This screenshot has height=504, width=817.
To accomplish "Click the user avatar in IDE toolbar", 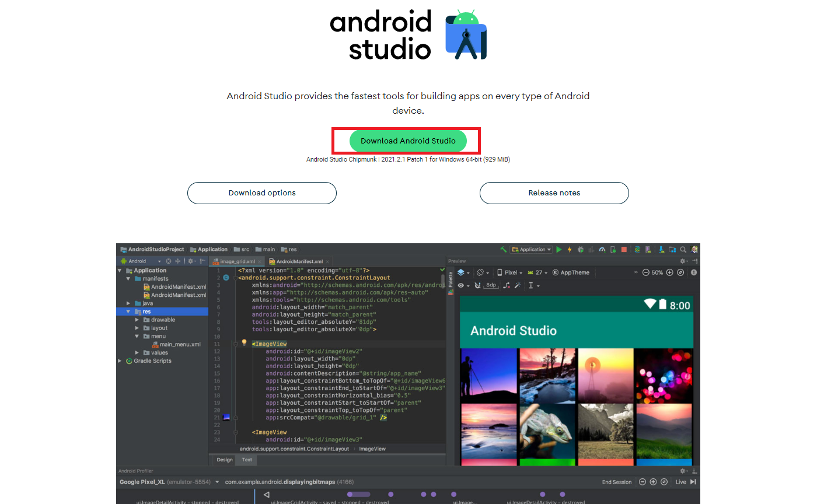I will tap(694, 250).
